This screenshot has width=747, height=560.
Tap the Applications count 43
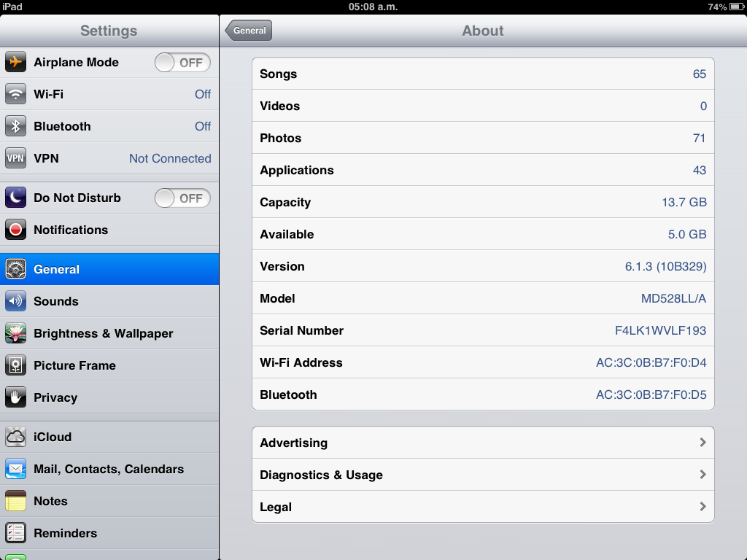(x=700, y=170)
